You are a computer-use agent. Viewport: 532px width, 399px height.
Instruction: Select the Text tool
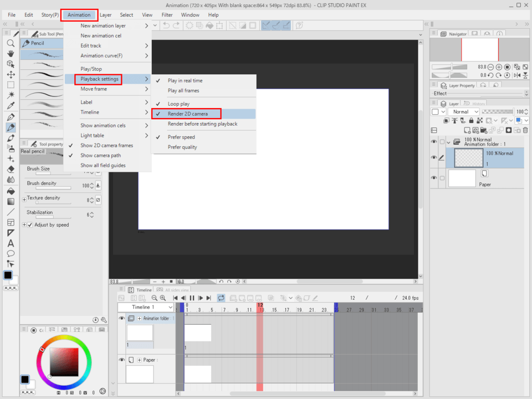click(x=11, y=243)
